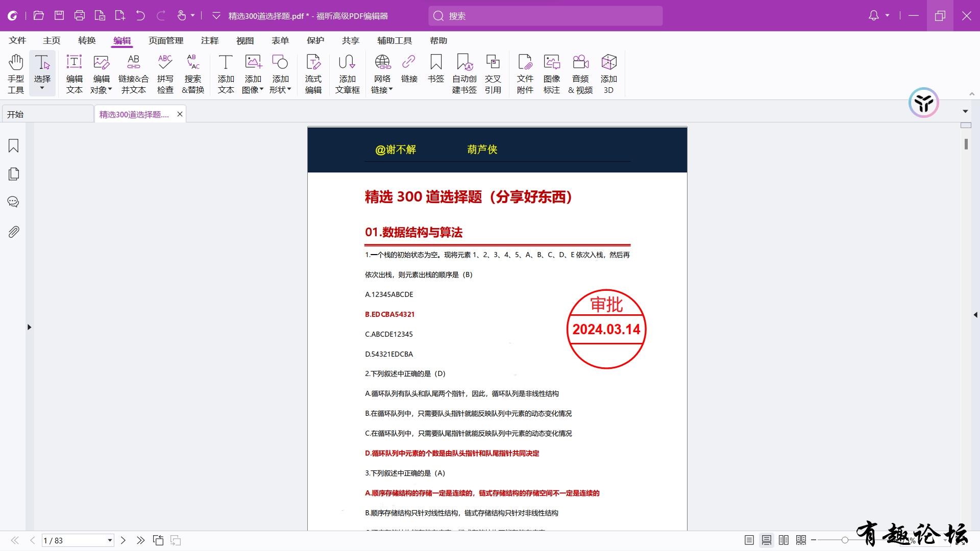Click Auto-create Bookmarks (自动创建书签)

(464, 74)
